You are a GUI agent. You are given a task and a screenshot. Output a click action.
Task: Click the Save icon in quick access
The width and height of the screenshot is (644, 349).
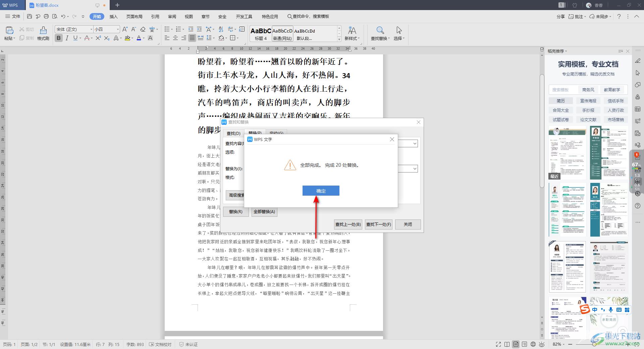tap(30, 16)
